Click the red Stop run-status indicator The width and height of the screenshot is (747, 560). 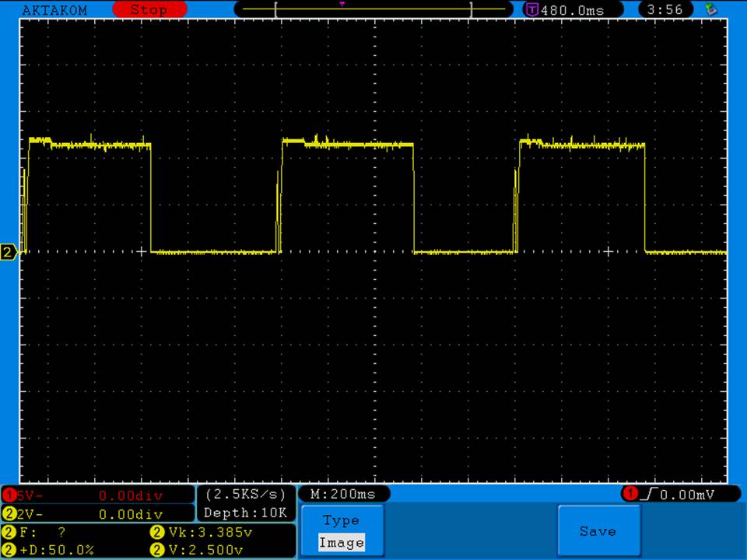point(149,9)
